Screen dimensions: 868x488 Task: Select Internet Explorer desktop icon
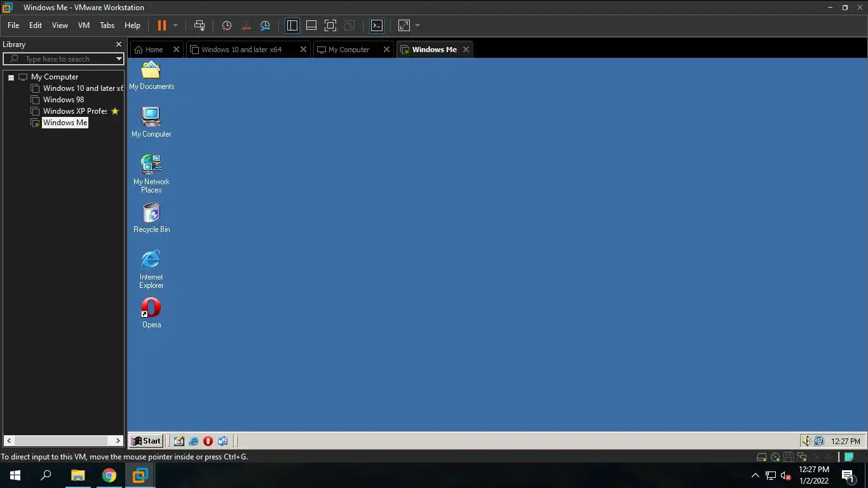pyautogui.click(x=151, y=269)
